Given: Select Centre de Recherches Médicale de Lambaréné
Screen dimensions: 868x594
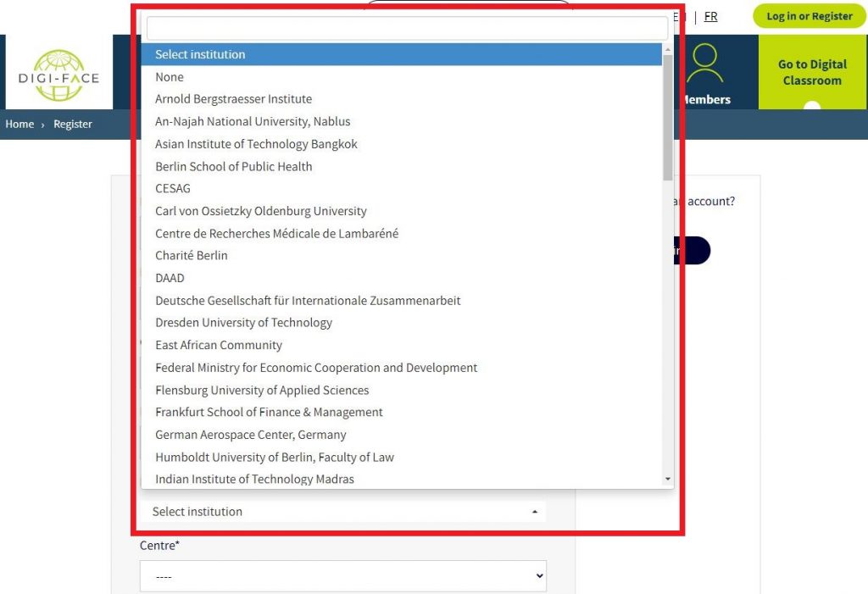Looking at the screenshot, I should click(x=401, y=233).
